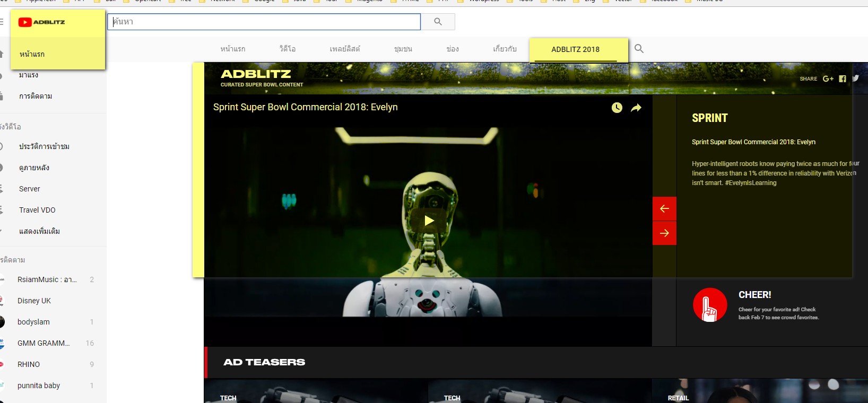Open the RHINO subscription
The height and width of the screenshot is (403, 868).
click(29, 364)
